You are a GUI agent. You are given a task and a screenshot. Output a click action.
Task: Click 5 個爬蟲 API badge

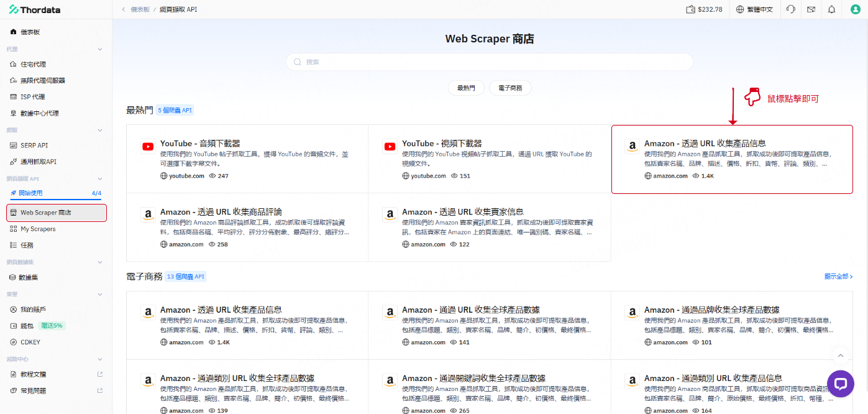point(175,110)
